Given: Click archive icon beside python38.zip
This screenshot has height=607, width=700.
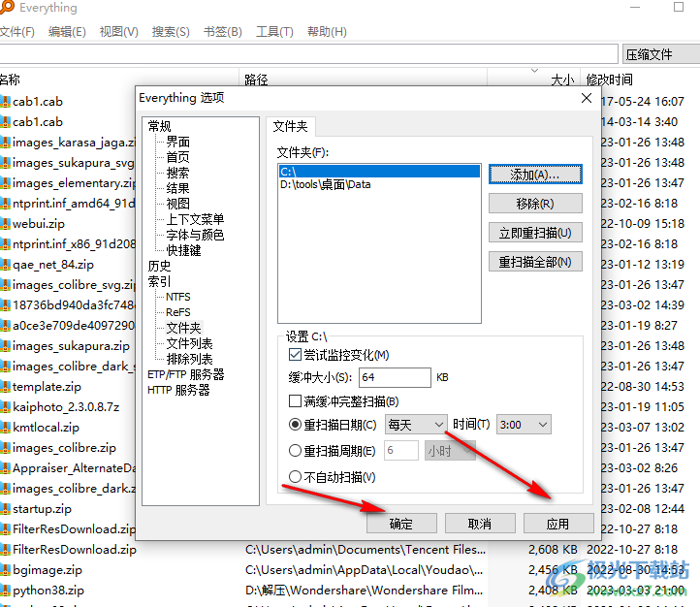Looking at the screenshot, I should [5, 591].
